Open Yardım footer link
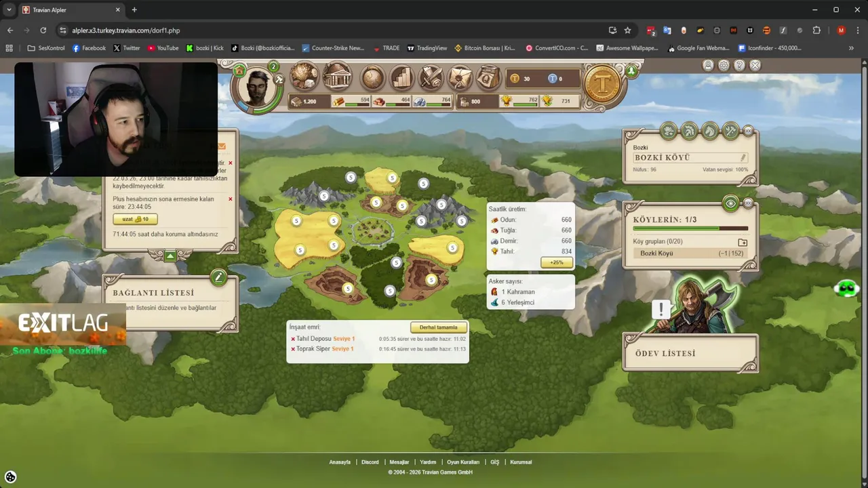868x488 pixels. coord(428,462)
